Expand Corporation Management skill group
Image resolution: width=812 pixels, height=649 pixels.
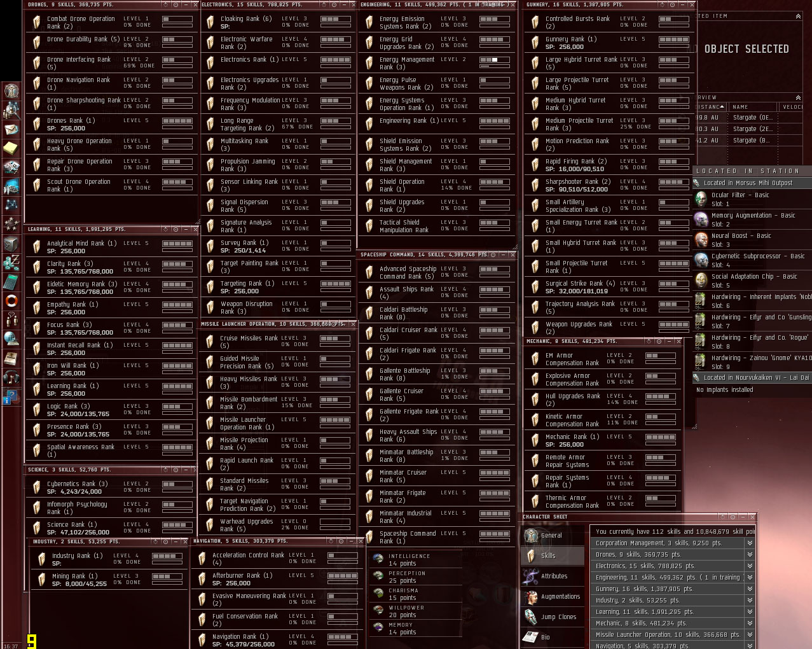tap(750, 543)
